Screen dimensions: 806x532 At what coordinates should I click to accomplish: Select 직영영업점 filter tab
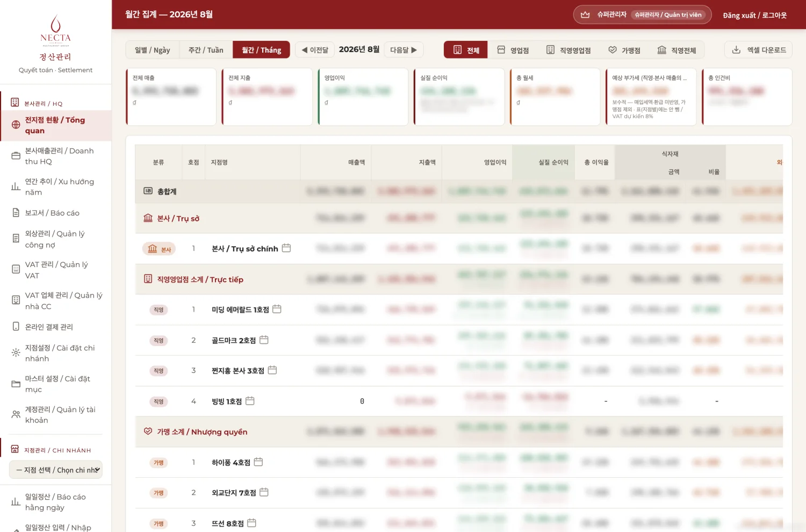point(568,50)
